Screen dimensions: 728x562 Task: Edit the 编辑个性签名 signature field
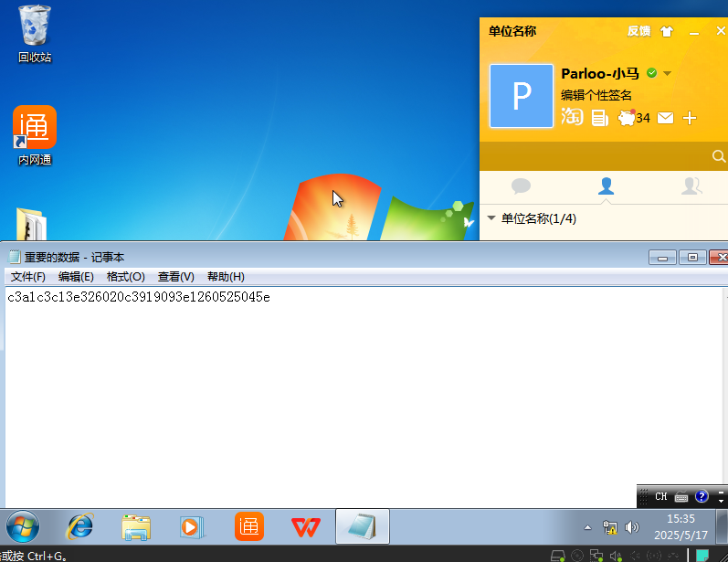tap(596, 95)
